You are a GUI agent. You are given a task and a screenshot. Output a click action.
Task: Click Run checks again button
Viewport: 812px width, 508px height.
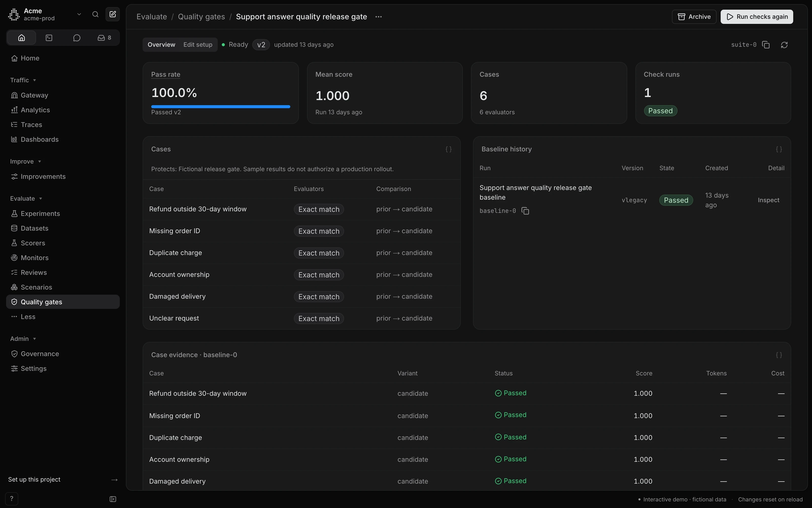coord(757,17)
